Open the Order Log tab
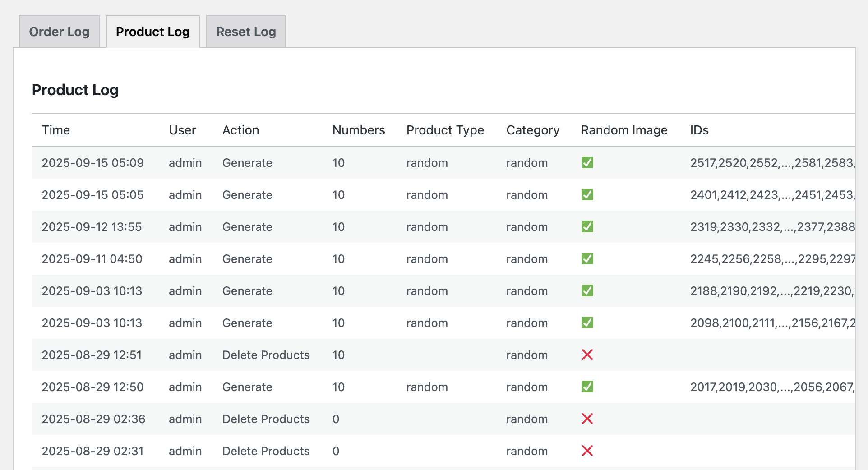Image resolution: width=868 pixels, height=470 pixels. point(59,32)
